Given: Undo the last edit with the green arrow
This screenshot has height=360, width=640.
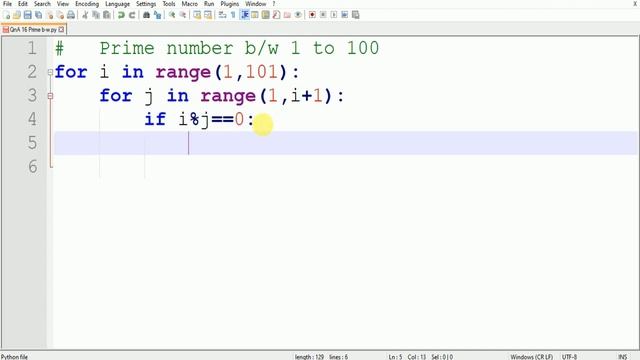Looking at the screenshot, I should click(x=121, y=15).
